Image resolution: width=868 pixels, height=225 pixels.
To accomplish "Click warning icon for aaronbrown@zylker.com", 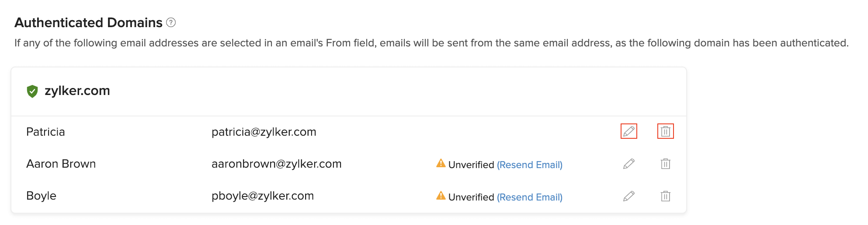I will 441,164.
